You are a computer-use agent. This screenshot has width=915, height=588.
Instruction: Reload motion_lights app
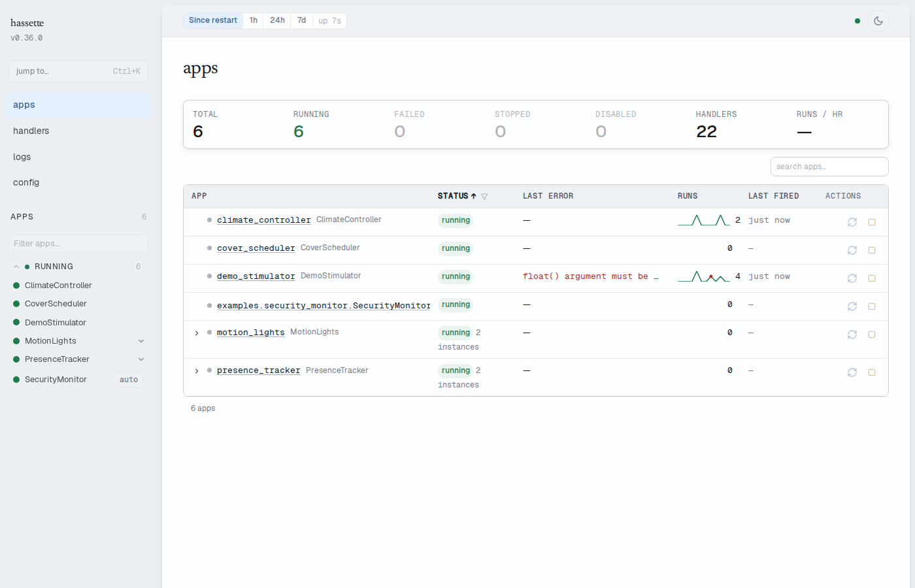[852, 335]
